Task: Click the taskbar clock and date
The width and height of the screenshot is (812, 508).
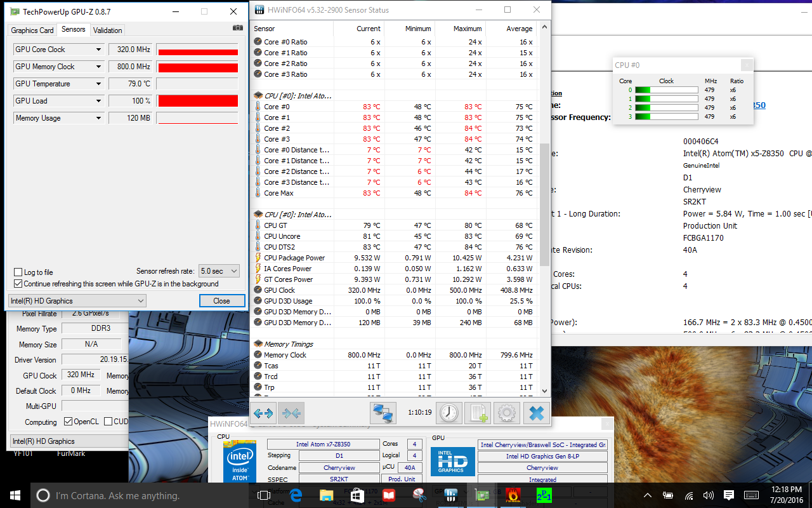Action: click(786, 495)
